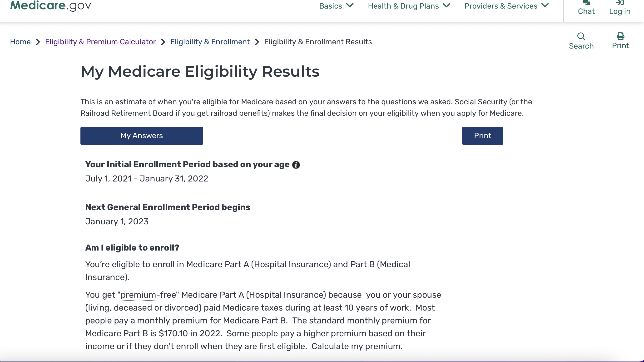Open Eligibility & Enrollment breadcrumb link
This screenshot has height=362, width=644.
[210, 42]
